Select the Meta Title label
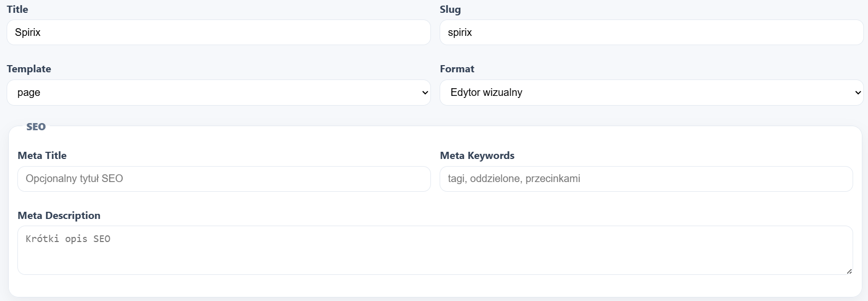Image resolution: width=868 pixels, height=301 pixels. (x=42, y=155)
